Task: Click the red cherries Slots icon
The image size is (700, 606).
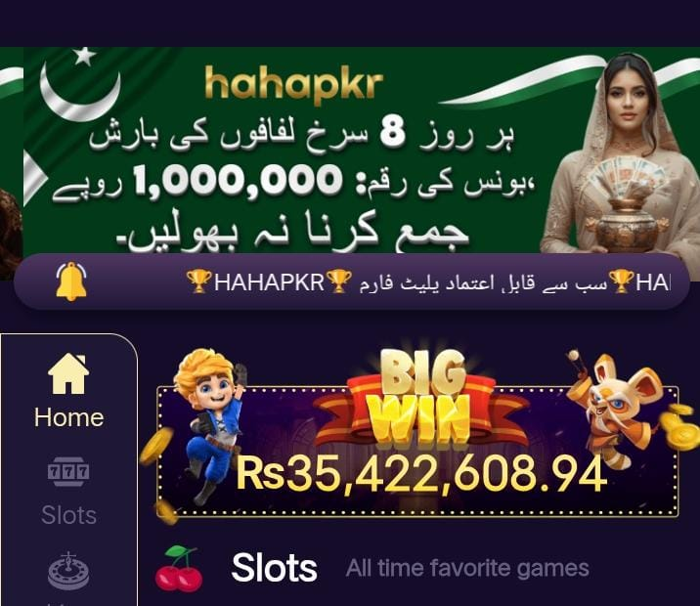Action: (x=179, y=569)
